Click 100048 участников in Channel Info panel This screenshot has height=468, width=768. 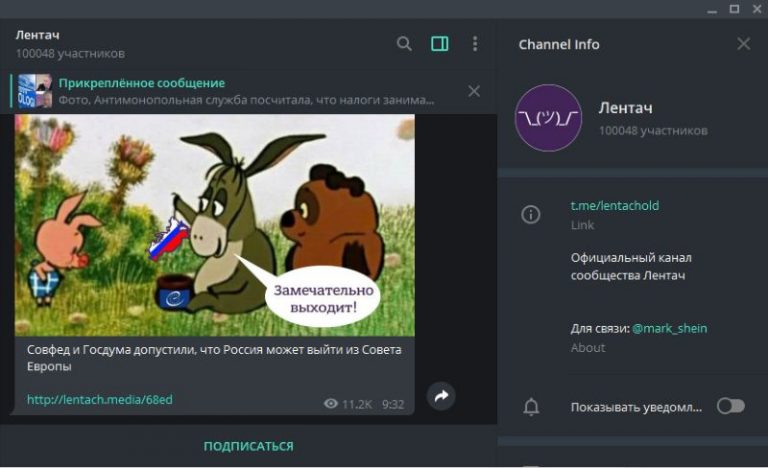pos(653,131)
